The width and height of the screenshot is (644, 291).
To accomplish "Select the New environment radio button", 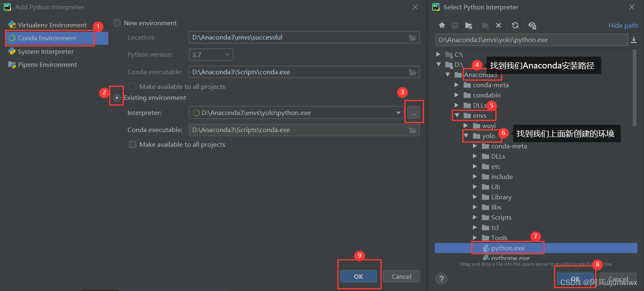I will pyautogui.click(x=117, y=23).
